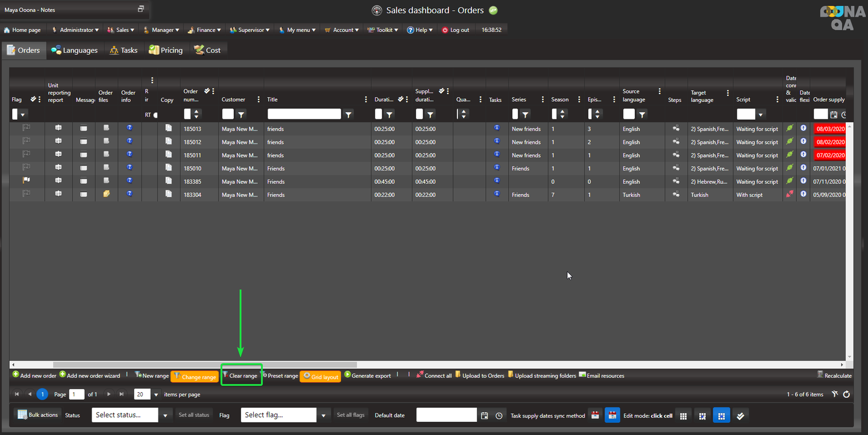Click the copy icon for order 185011
The width and height of the screenshot is (868, 435).
click(x=169, y=155)
